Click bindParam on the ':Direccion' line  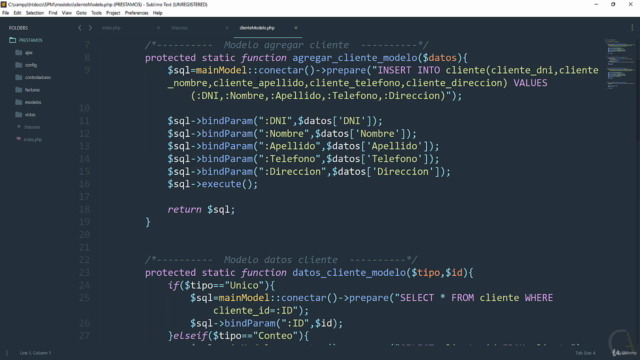point(227,171)
